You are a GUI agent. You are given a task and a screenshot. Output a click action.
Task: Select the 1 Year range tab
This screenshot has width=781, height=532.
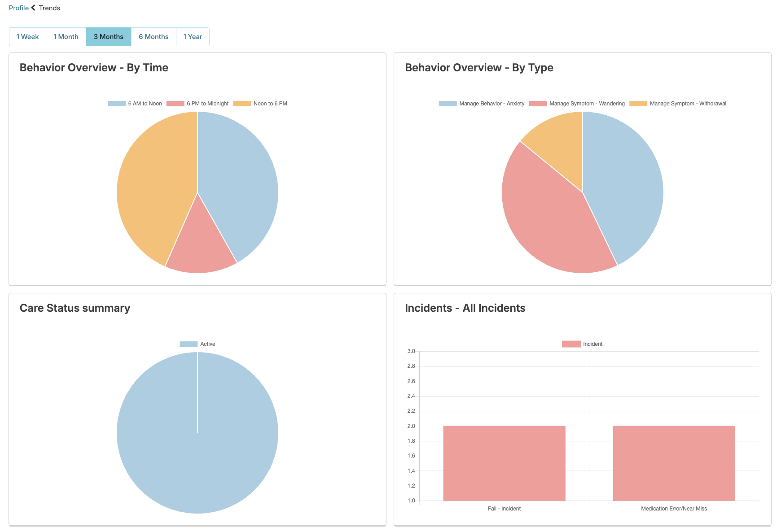click(x=193, y=37)
